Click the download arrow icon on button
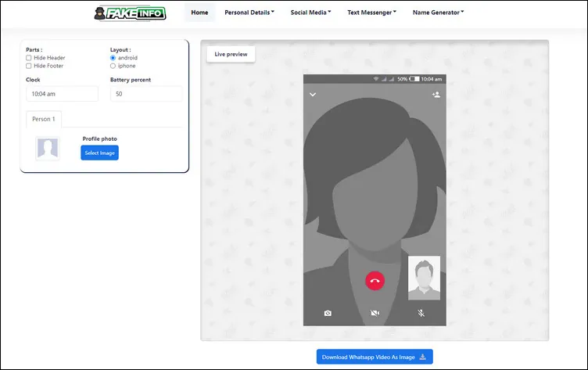588x370 pixels. coord(422,357)
